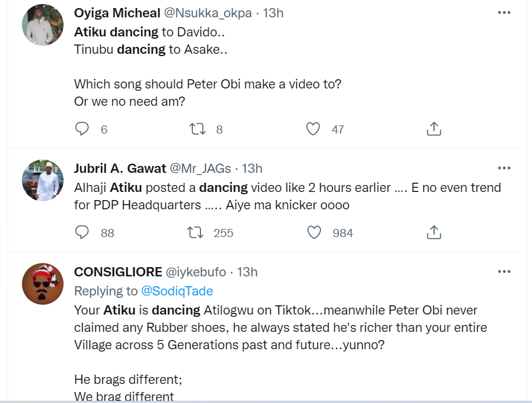Like Oyiga Micheal's tweet with 47 likes
This screenshot has height=403, width=532.
(313, 129)
